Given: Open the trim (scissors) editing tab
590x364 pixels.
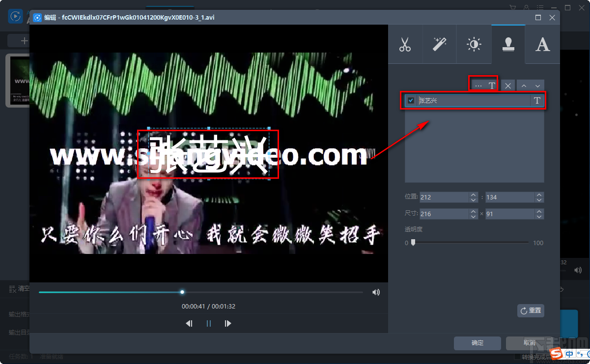Looking at the screenshot, I should pos(405,44).
